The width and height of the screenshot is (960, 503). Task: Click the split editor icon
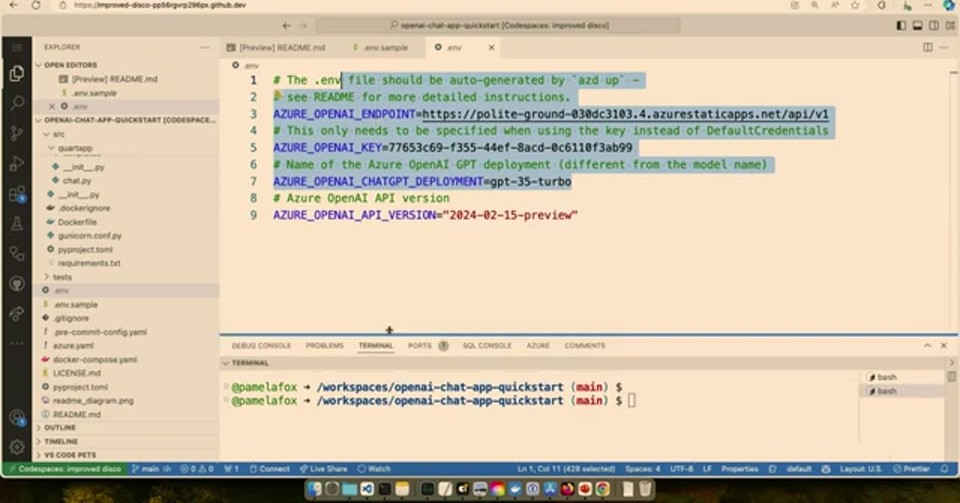tap(928, 47)
